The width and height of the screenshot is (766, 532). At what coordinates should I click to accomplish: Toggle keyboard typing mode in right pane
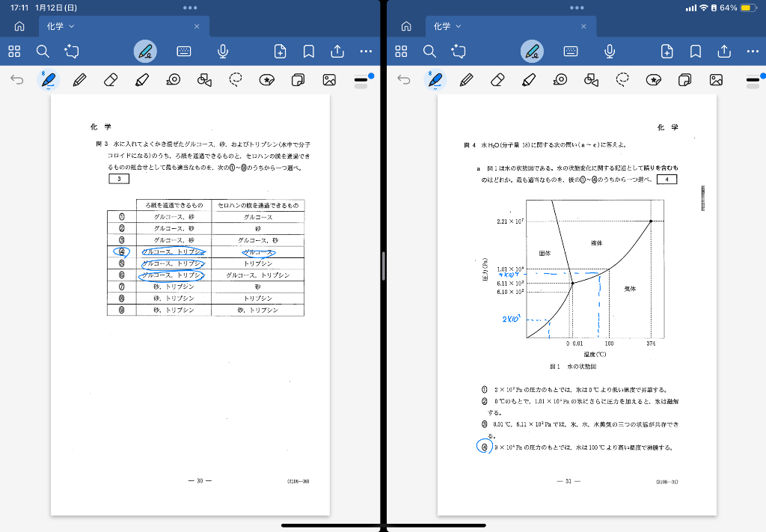point(571,51)
